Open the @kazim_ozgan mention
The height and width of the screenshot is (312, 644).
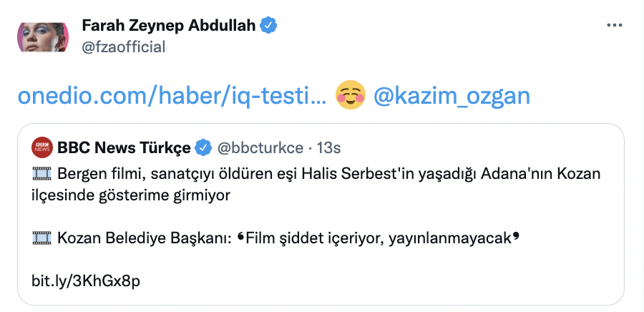(452, 95)
